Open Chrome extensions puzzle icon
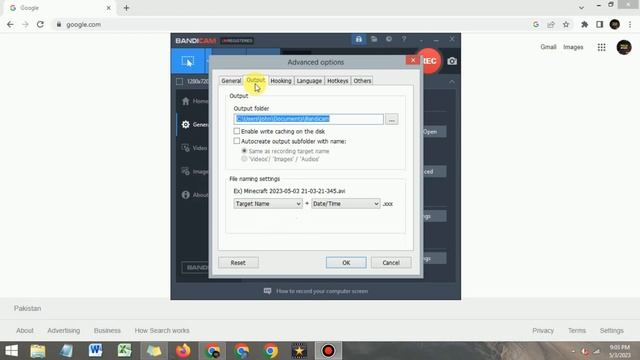 click(584, 24)
